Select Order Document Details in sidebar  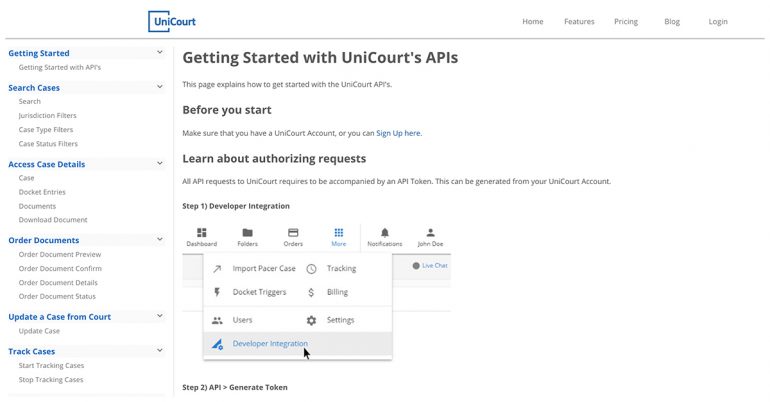(x=58, y=283)
